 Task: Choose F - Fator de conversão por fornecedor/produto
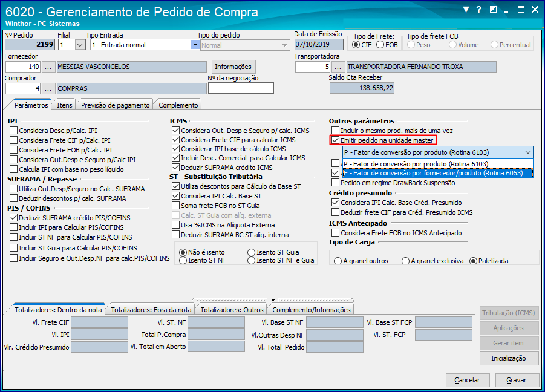click(437, 173)
